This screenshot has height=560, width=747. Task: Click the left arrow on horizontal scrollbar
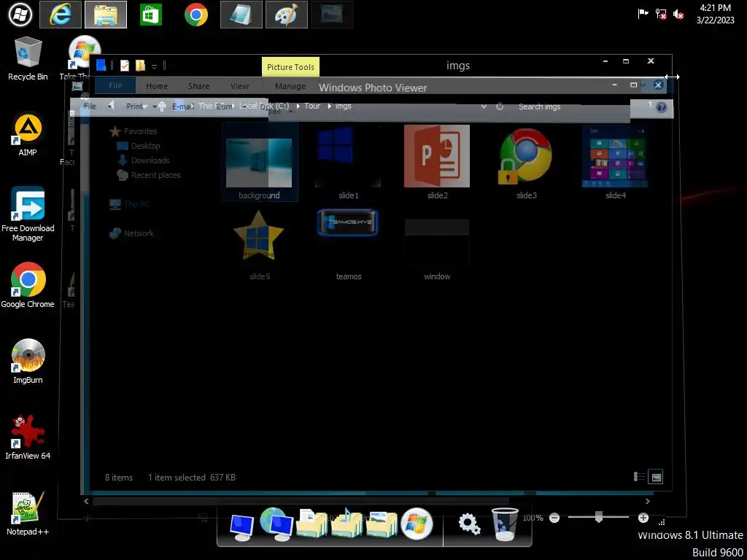click(86, 501)
